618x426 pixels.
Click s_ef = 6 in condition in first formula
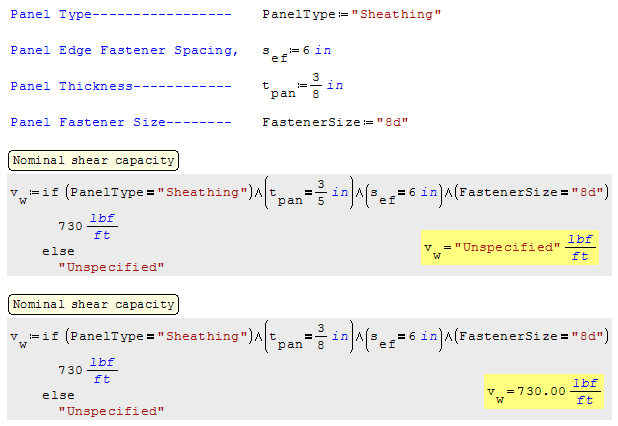(x=400, y=193)
